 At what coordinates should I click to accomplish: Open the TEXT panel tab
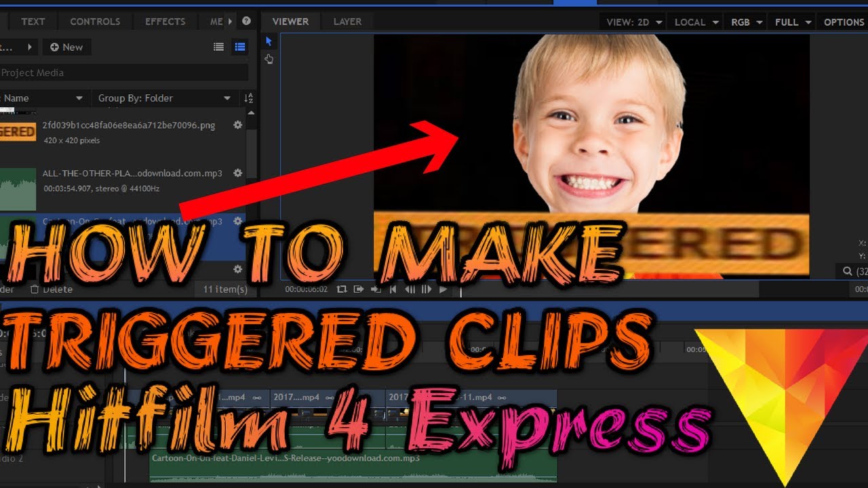point(33,22)
